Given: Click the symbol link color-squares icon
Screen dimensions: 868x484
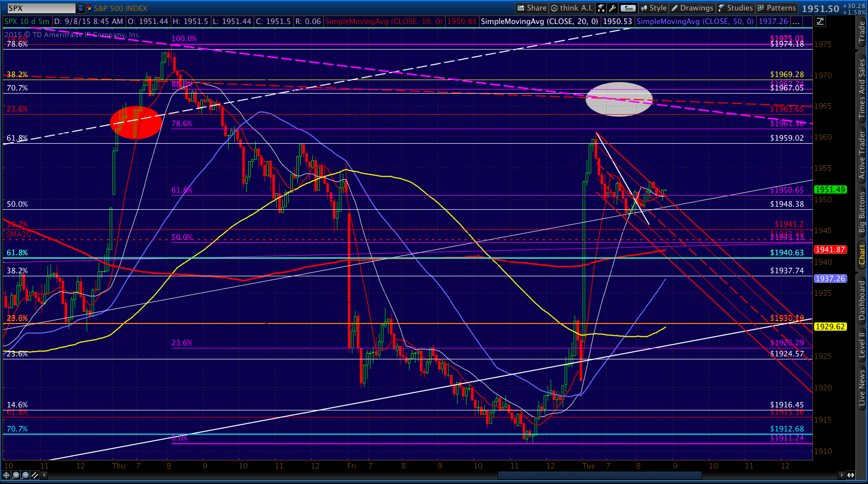Looking at the screenshot, I should [x=89, y=8].
